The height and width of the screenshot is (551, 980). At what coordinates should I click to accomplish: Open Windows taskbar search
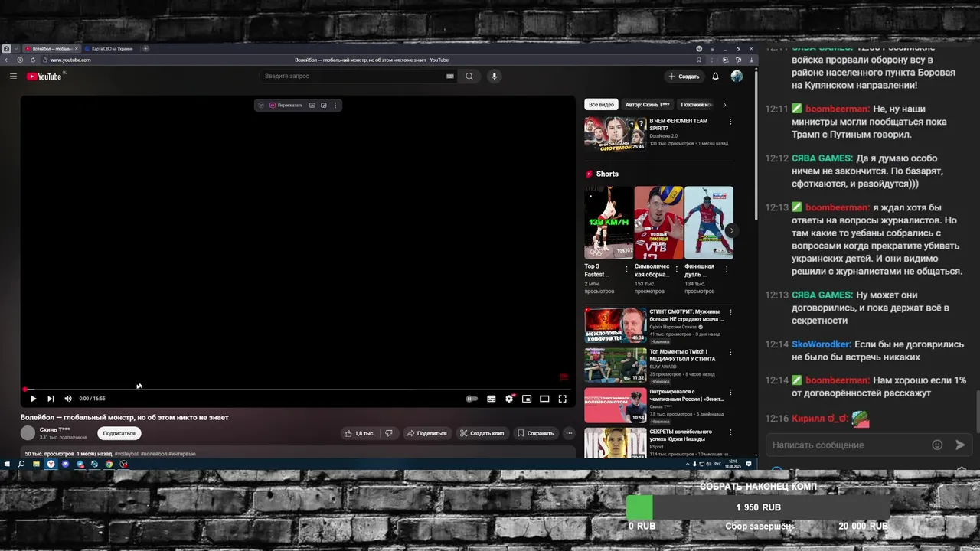click(21, 464)
